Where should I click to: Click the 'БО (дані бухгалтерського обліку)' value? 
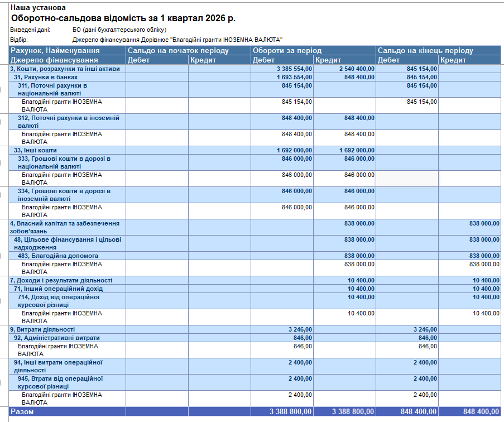pos(119,30)
